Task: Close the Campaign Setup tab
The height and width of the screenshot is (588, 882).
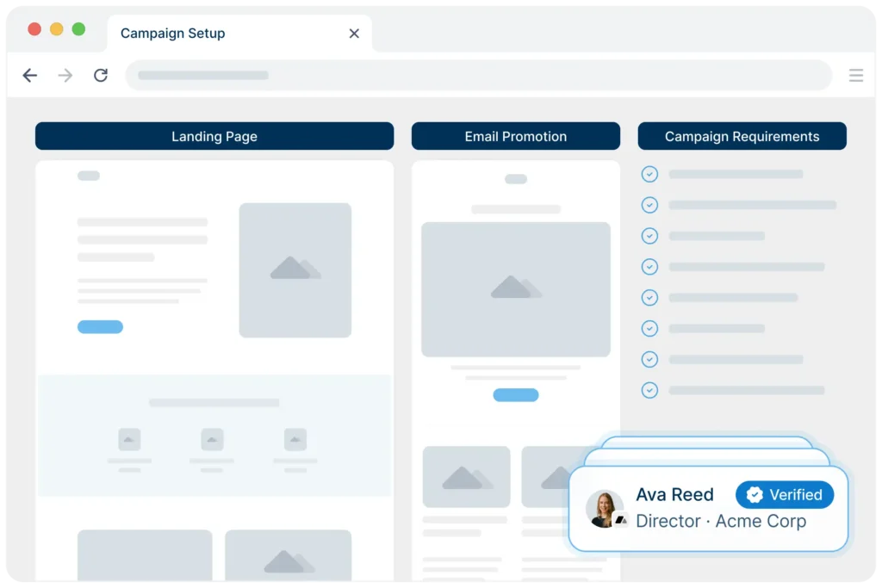Action: tap(354, 34)
